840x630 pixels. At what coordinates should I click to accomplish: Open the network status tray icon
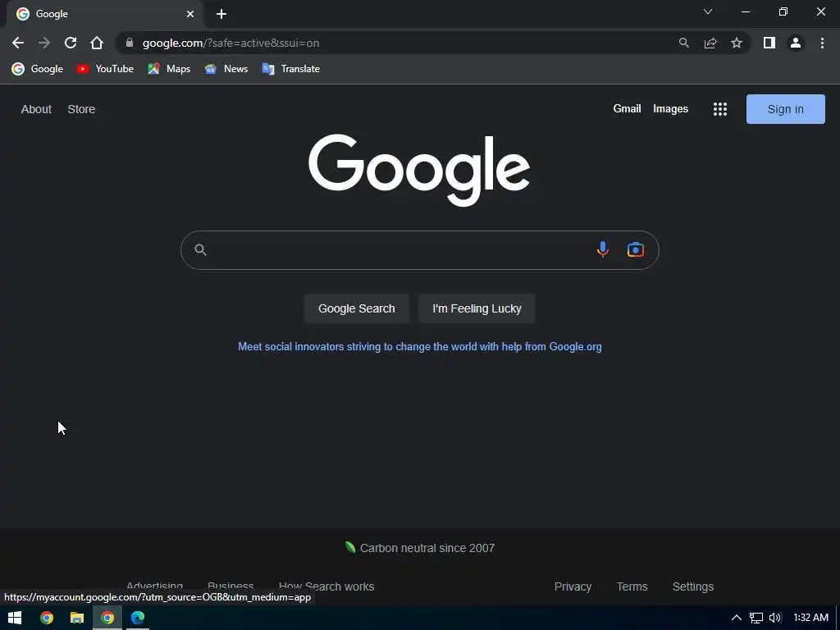tap(756, 618)
